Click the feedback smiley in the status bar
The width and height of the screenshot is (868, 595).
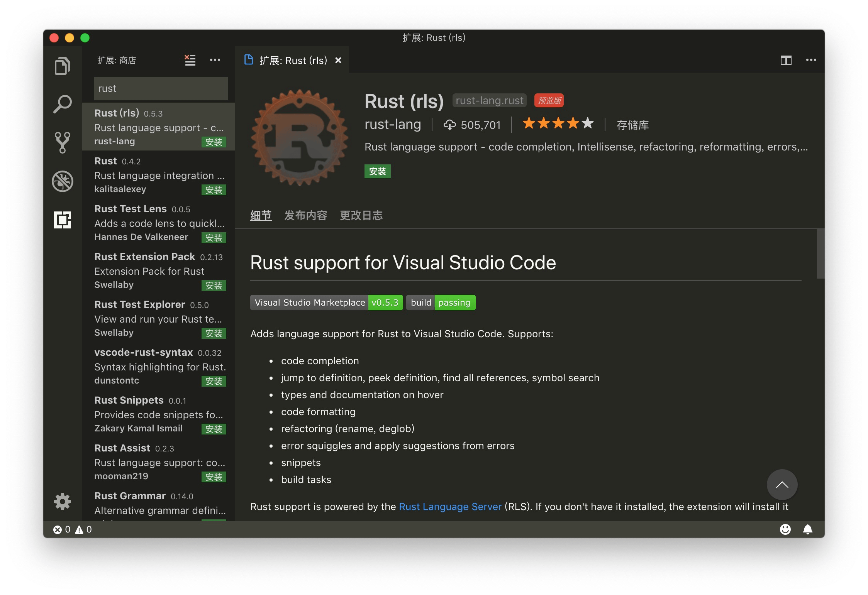point(786,530)
